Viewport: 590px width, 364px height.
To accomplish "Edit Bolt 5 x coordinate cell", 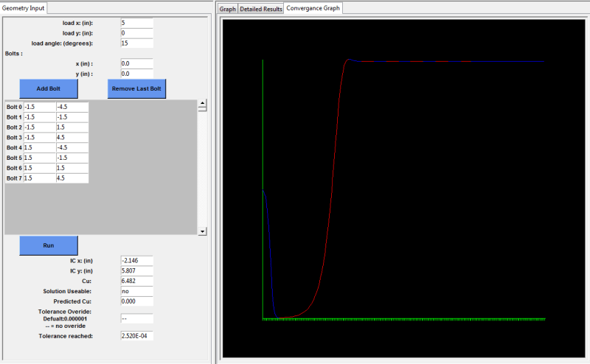I will click(40, 158).
